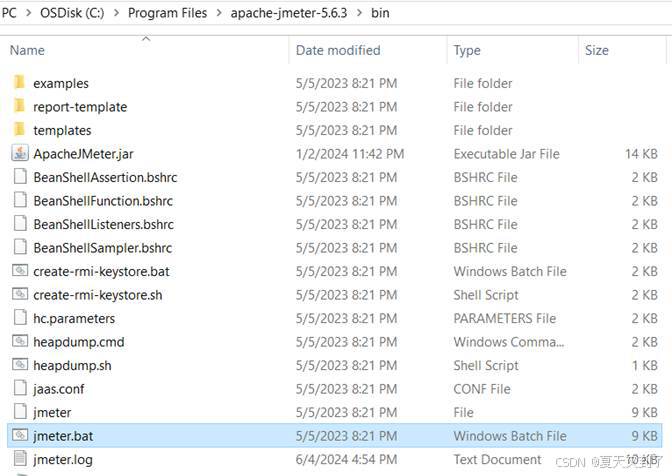
Task: Click the 1 KB size of heapdump.sh
Action: (647, 365)
